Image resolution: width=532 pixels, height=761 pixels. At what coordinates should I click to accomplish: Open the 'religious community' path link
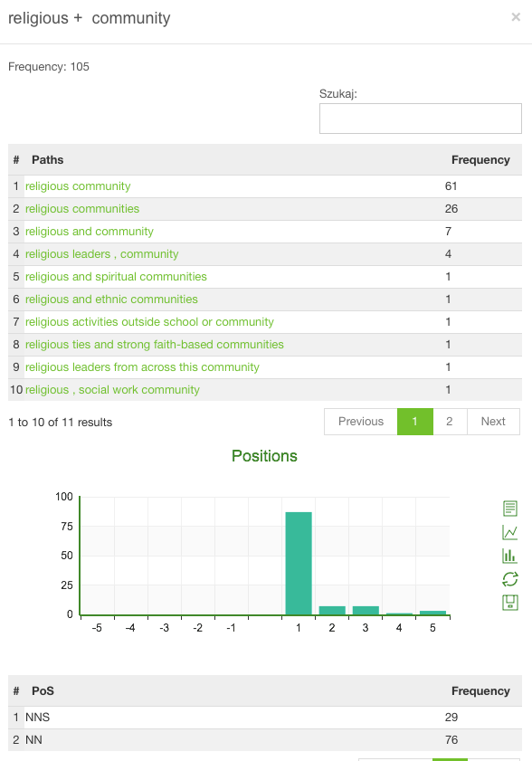coord(78,186)
